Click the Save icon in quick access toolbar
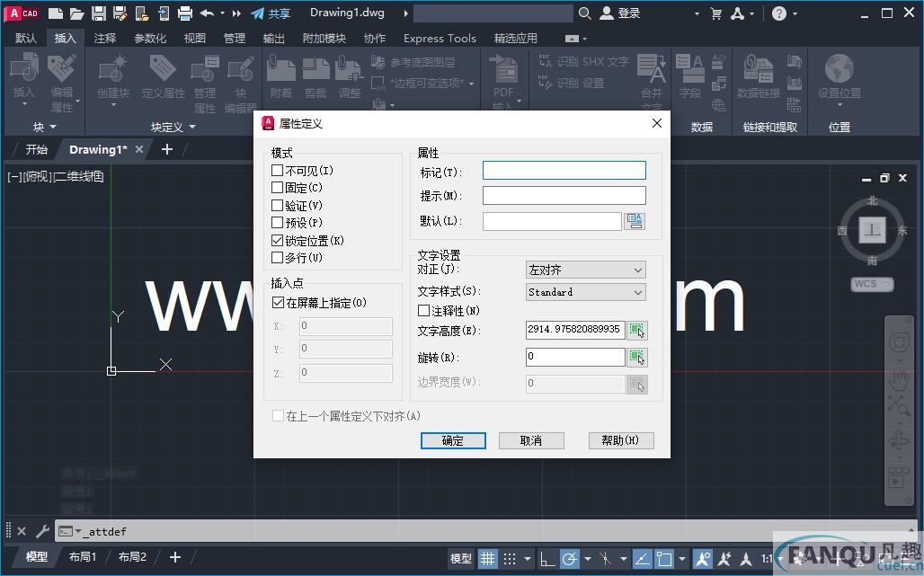Screen dimensions: 924x576 pos(99,13)
